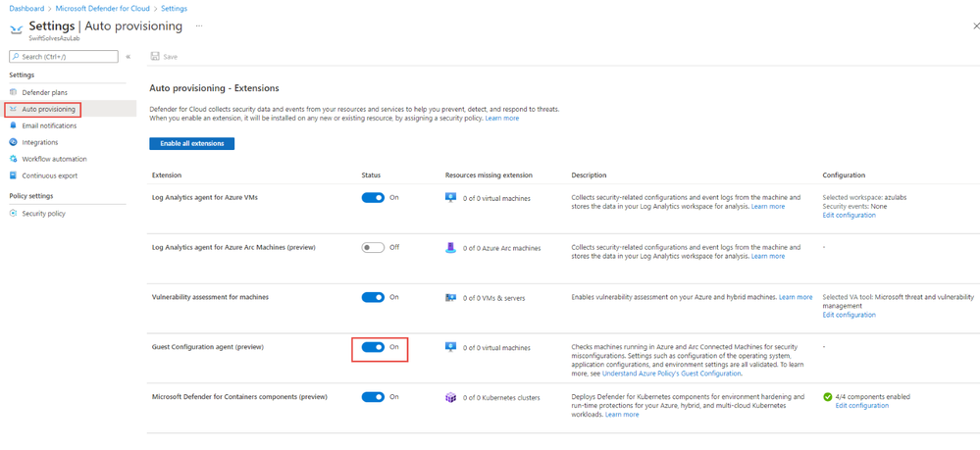Image resolution: width=980 pixels, height=450 pixels.
Task: Click the search magnifier icon
Action: click(x=16, y=57)
